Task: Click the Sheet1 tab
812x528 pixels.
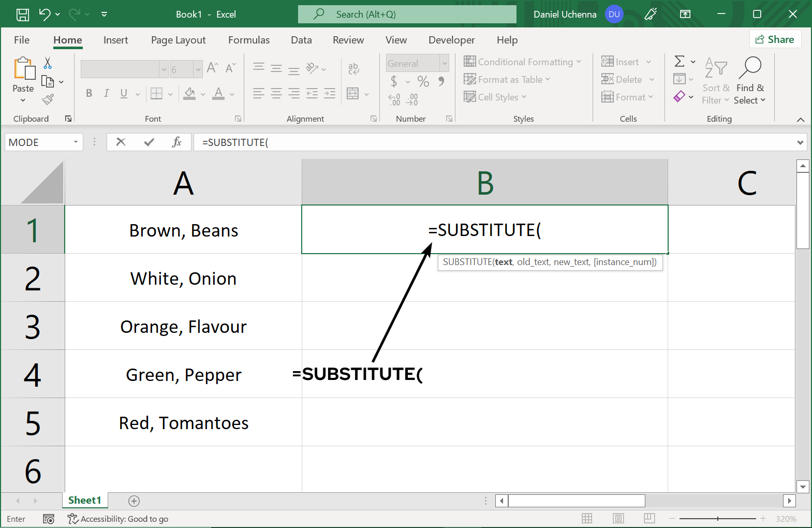Action: [x=84, y=500]
